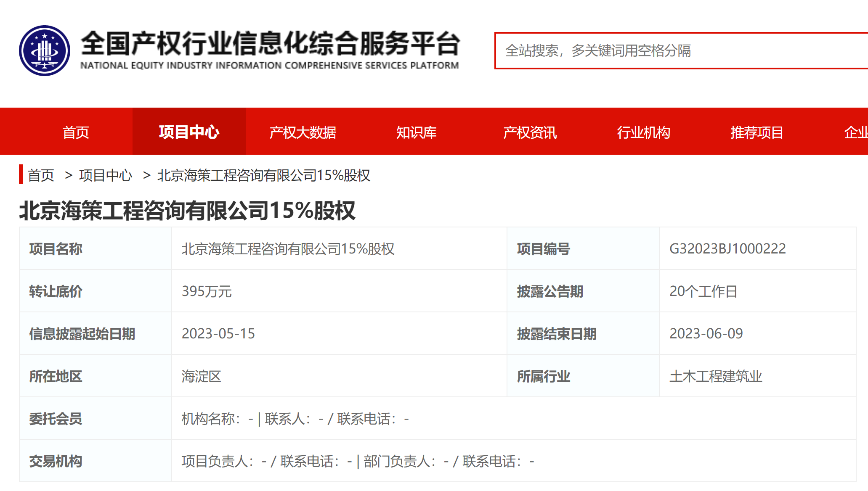Click the breadcrumb entry 北京海策工程咨询有限公司15%股权
The height and width of the screenshot is (491, 868).
pyautogui.click(x=264, y=176)
